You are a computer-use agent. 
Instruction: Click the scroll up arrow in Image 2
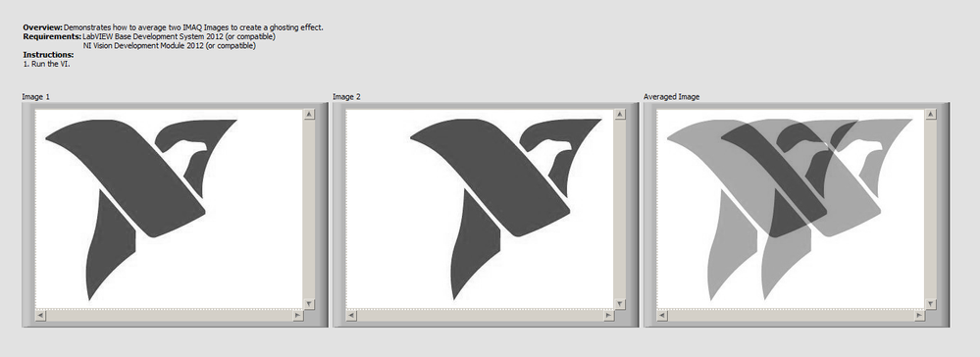[x=619, y=115]
